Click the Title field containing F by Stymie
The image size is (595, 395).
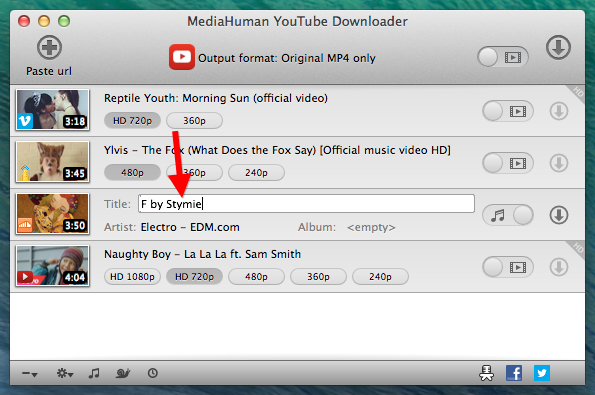[306, 204]
